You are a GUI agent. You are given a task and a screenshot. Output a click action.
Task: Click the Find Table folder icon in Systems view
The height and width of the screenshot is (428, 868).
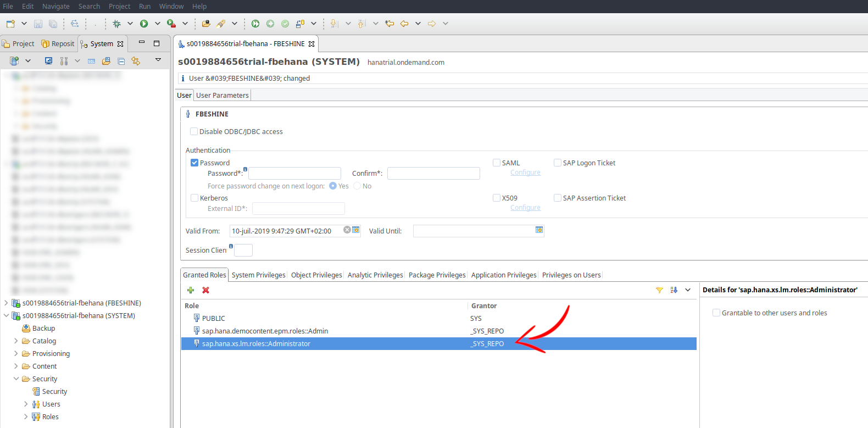click(x=107, y=61)
